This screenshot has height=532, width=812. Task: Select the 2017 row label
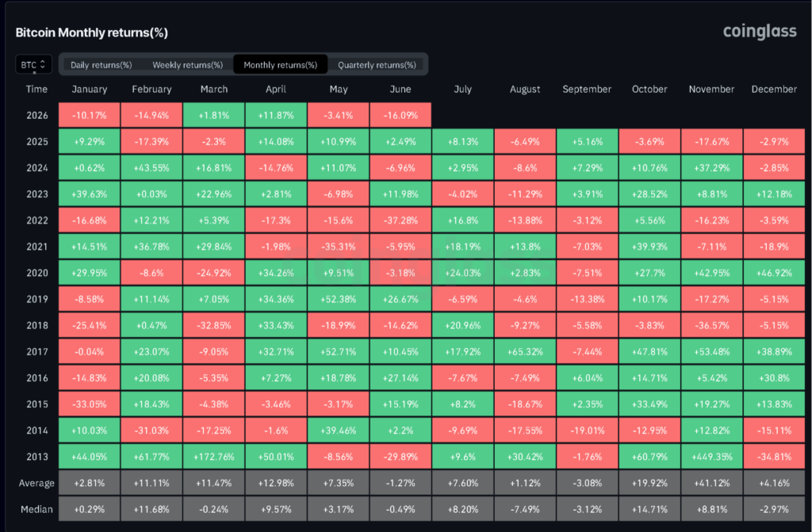pyautogui.click(x=37, y=352)
